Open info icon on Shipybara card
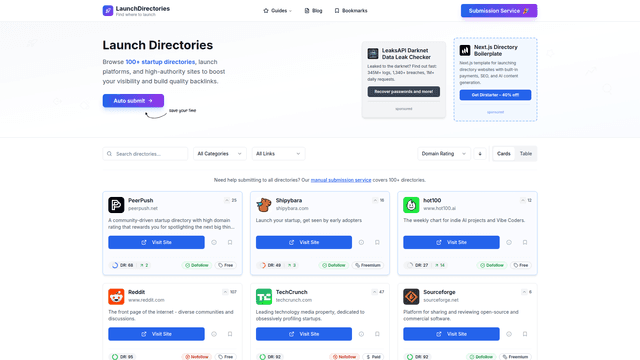The height and width of the screenshot is (360, 640). pyautogui.click(x=361, y=242)
